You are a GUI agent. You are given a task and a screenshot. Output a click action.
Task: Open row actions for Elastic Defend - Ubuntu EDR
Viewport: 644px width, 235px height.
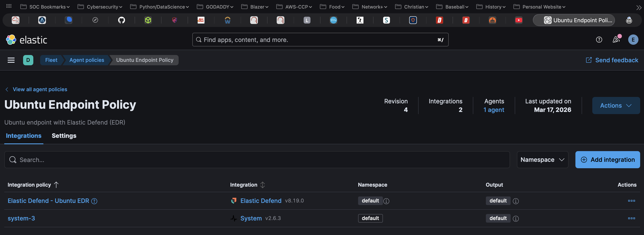(x=631, y=201)
